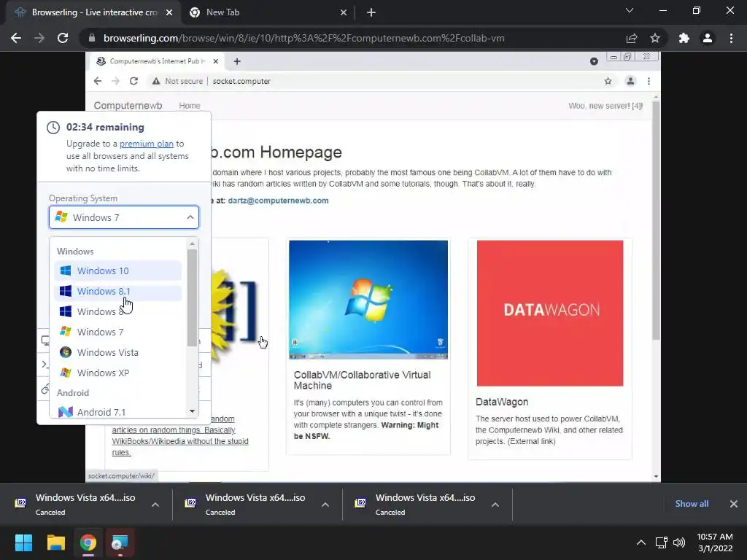Open the volume speaker tray icon
Image resolution: width=747 pixels, height=560 pixels.
[679, 542]
